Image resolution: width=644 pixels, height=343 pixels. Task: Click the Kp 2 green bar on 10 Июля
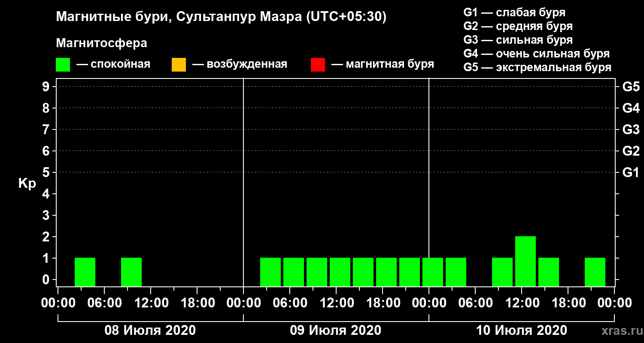point(526,261)
